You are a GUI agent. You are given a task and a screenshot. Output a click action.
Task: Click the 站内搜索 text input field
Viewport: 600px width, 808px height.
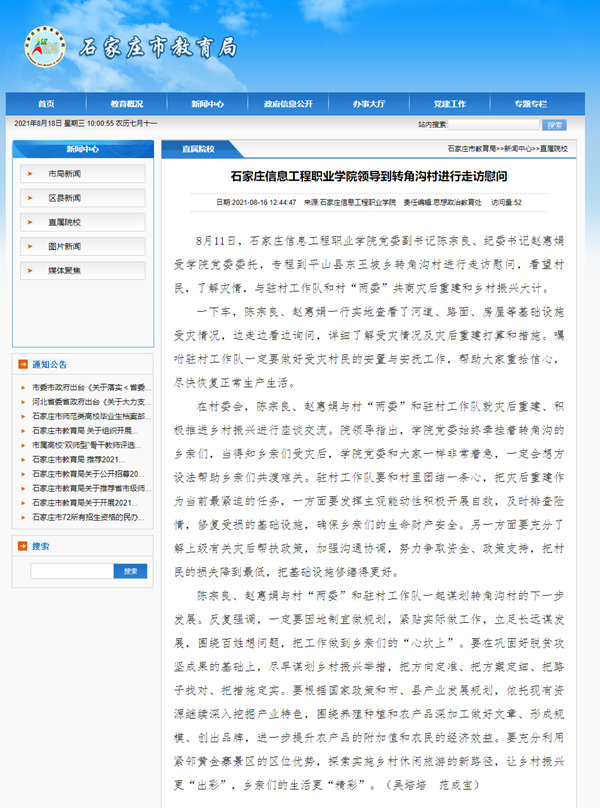click(492, 125)
